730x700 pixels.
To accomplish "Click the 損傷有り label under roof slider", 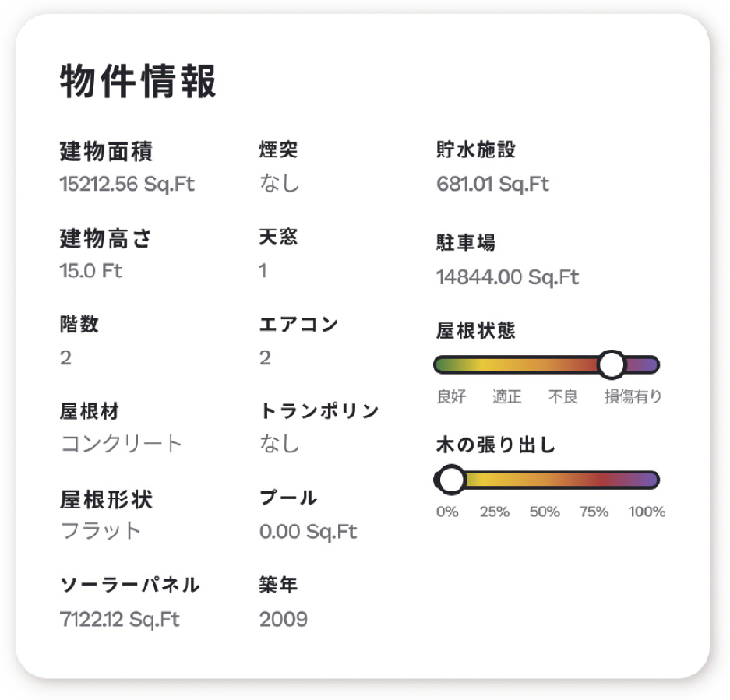I will pos(633,396).
